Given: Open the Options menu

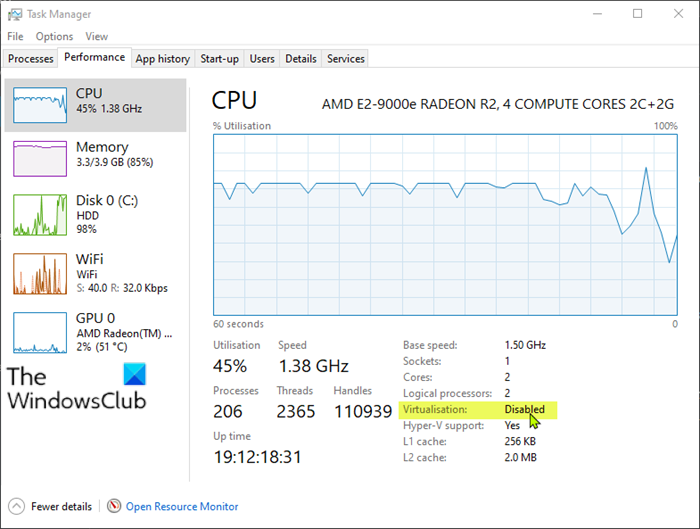Looking at the screenshot, I should pos(54,36).
